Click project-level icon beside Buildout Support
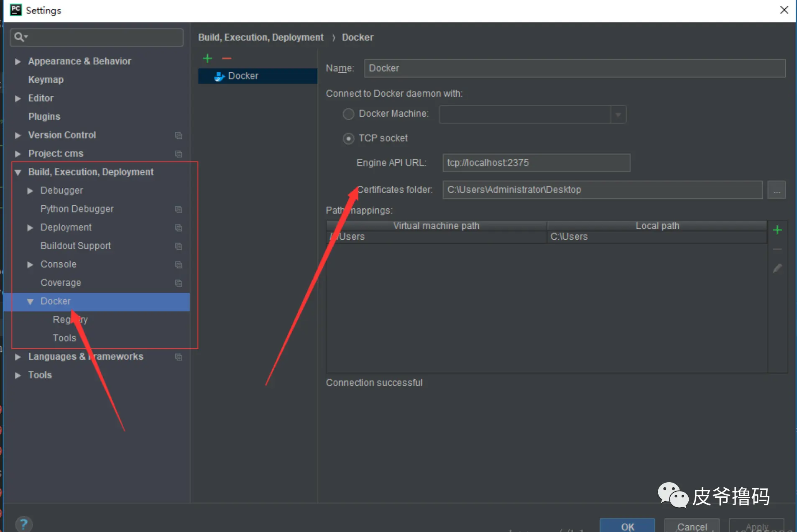This screenshot has width=797, height=532. point(179,246)
